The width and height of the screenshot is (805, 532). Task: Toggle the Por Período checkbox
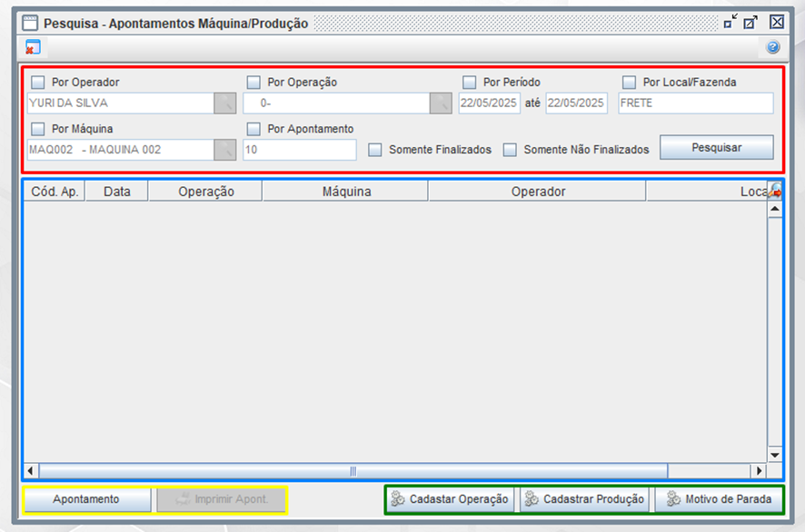469,83
